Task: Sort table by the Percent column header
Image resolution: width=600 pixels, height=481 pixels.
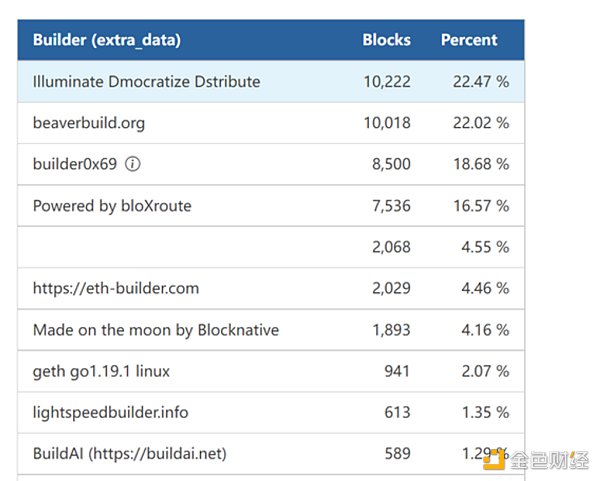Action: pos(468,41)
